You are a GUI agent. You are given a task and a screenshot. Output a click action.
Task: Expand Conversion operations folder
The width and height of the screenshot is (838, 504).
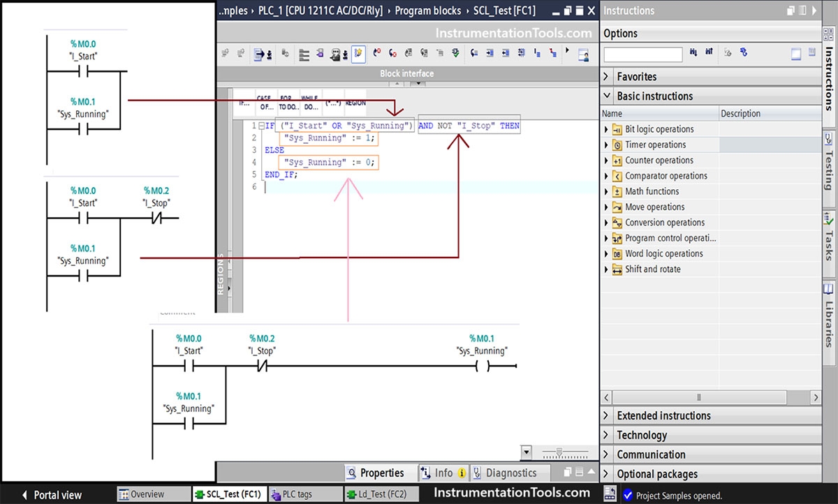606,223
